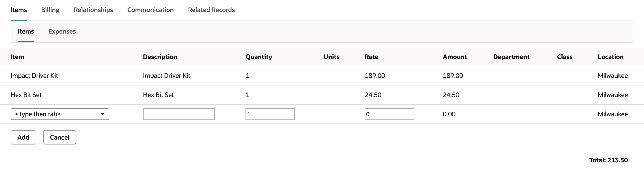Click the Rate input field showing 0
This screenshot has width=644, height=170.
(x=389, y=114)
